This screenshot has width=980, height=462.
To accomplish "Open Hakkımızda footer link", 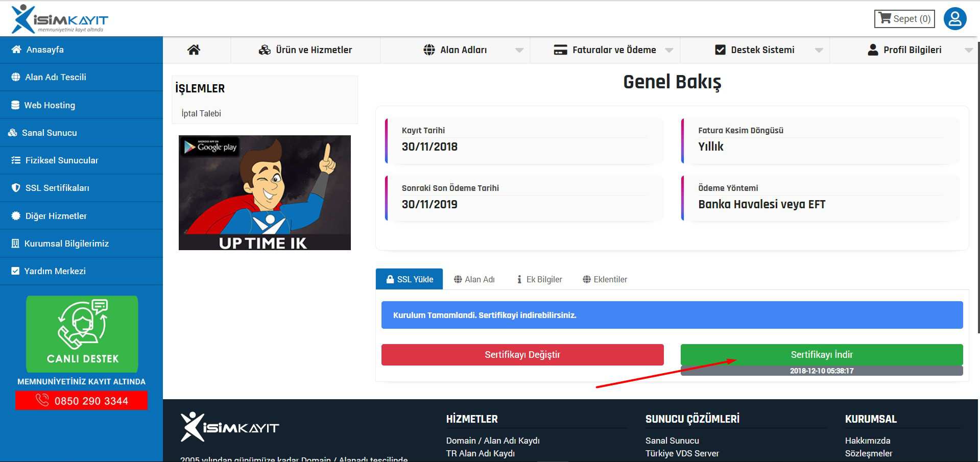I will [868, 441].
